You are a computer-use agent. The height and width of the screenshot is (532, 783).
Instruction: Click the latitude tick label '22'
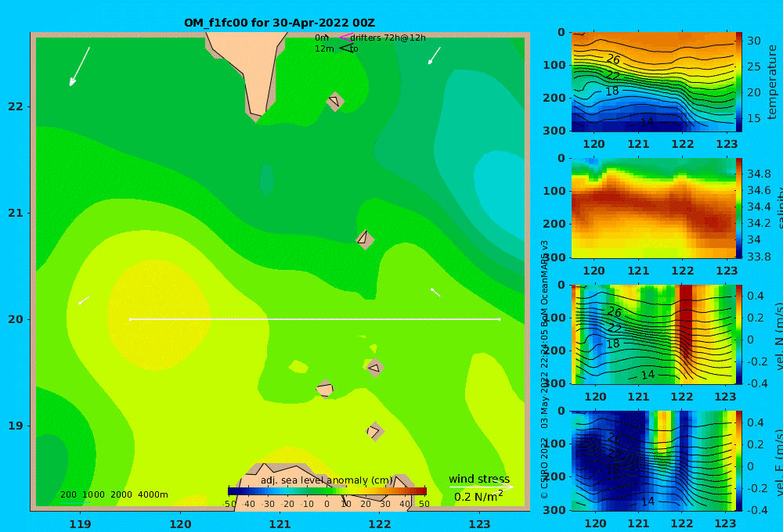click(x=16, y=106)
